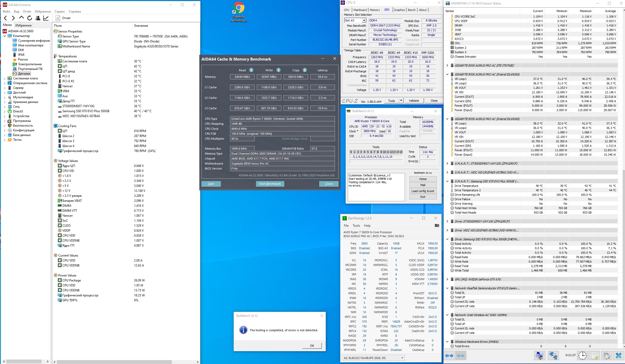
Task: Click the AIDA64 refresh toolbar icon
Action: [30, 18]
